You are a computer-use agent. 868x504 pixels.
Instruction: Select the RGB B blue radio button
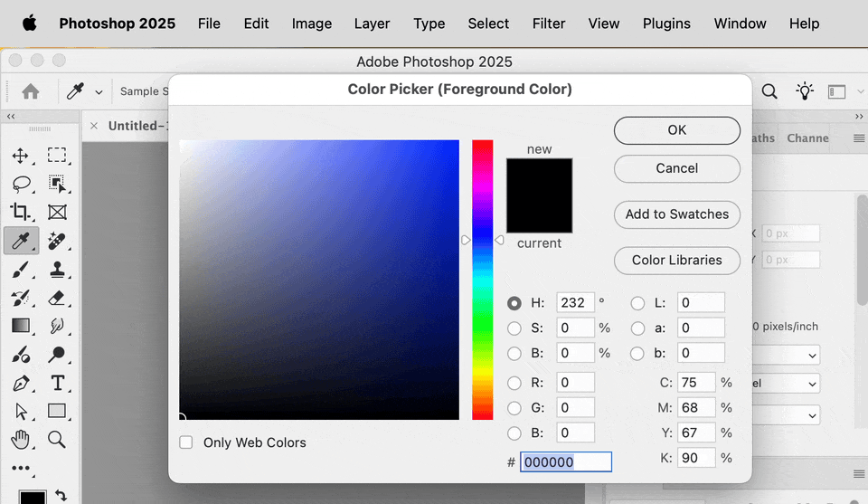click(514, 433)
